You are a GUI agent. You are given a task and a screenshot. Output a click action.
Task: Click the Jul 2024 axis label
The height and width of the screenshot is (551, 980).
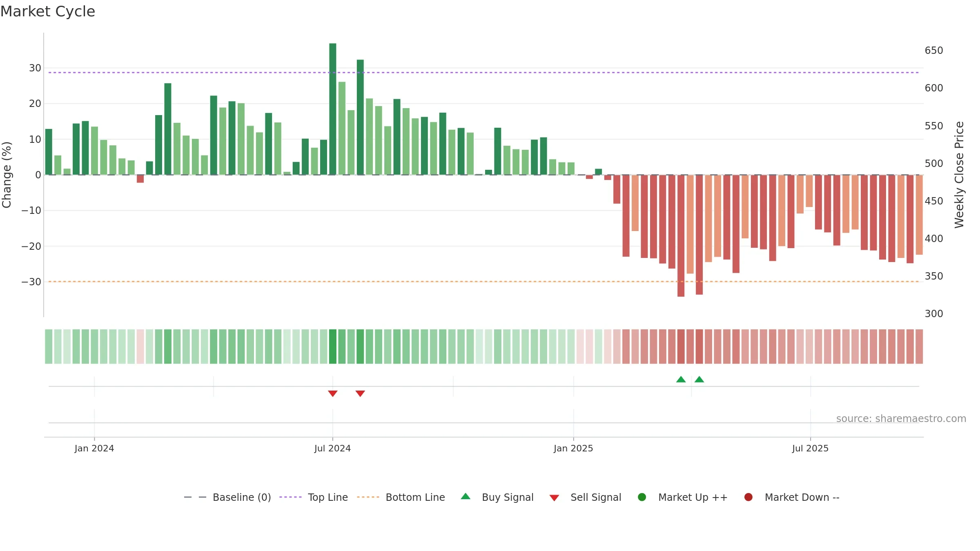(332, 448)
